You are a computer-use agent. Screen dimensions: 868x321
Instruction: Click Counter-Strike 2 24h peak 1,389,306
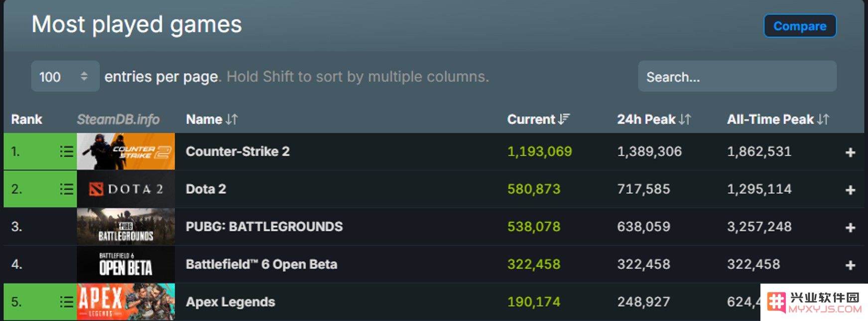click(x=649, y=152)
